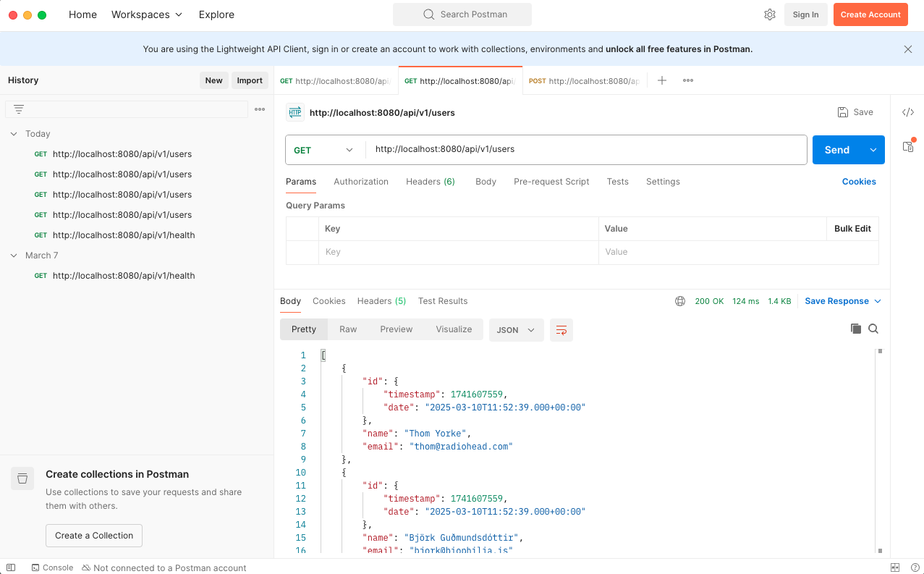
Task: Copy response body with copy icon
Action: click(x=856, y=329)
